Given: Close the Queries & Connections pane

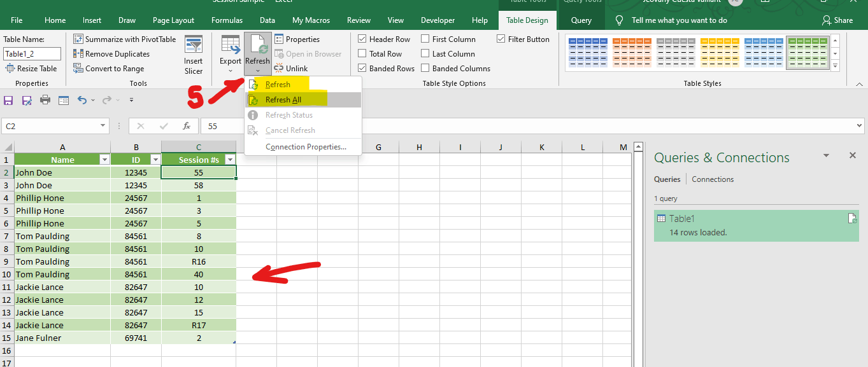Looking at the screenshot, I should (x=853, y=155).
